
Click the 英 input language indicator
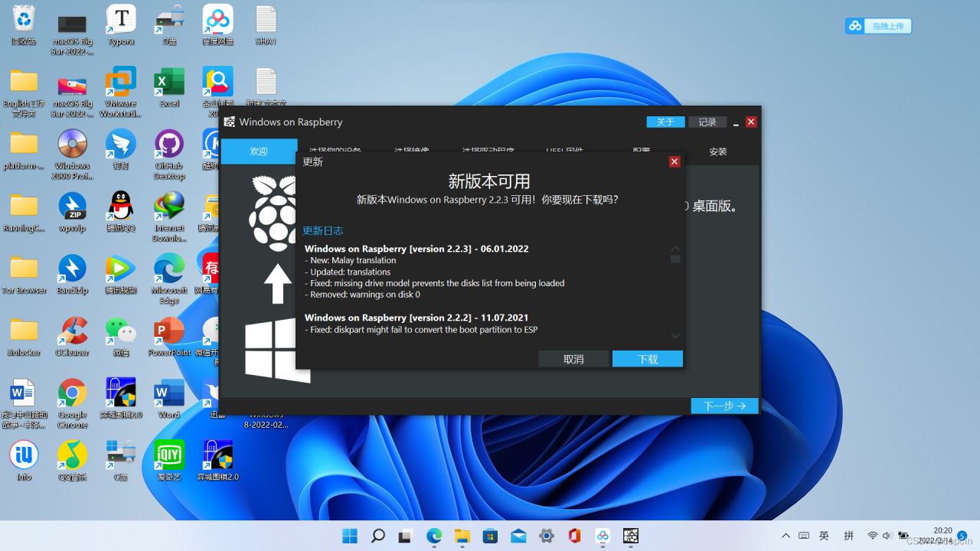[824, 536]
